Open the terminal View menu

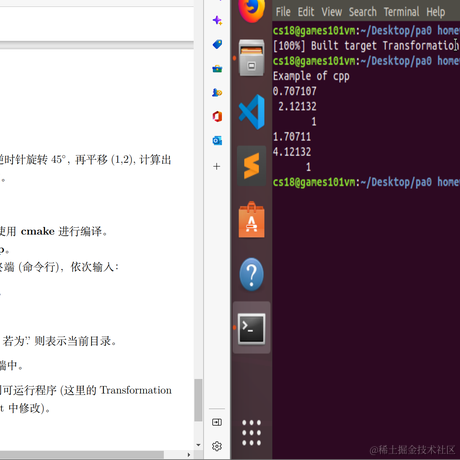tap(332, 12)
